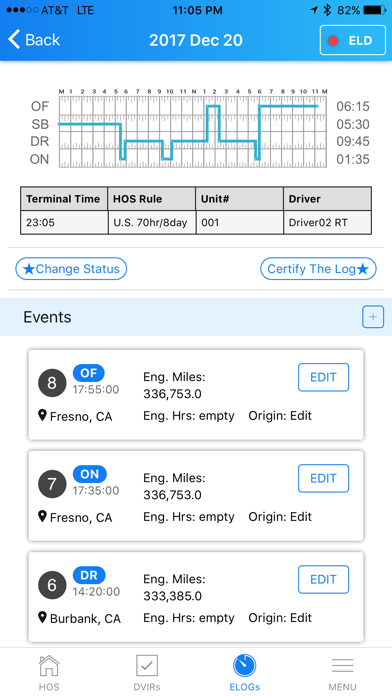Tap location pin in event 8
Viewport: 392px width, 696px height.
tap(43, 415)
